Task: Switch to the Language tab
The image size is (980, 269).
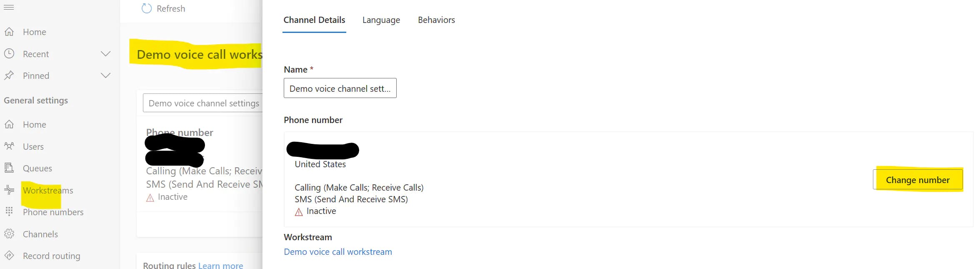Action: (x=381, y=20)
